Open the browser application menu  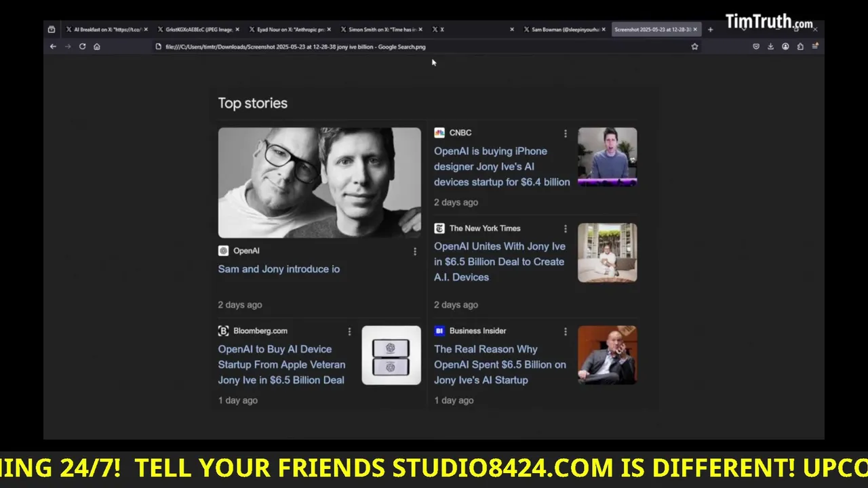tap(815, 47)
